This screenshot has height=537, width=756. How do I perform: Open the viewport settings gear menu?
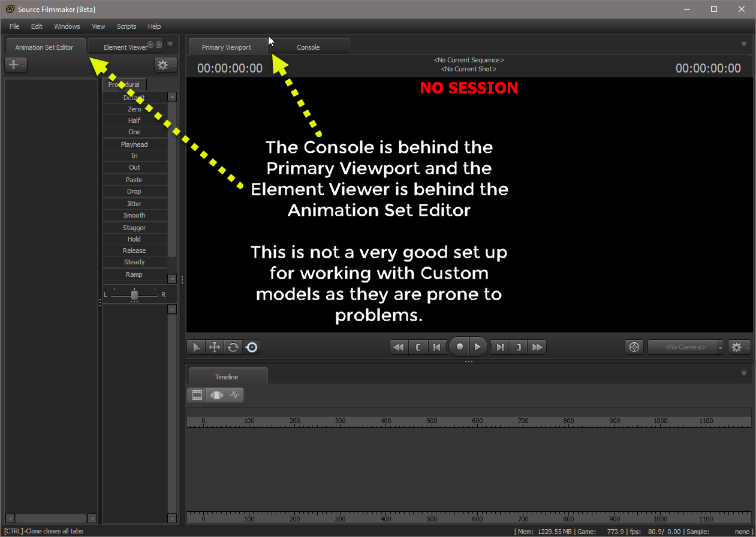739,347
